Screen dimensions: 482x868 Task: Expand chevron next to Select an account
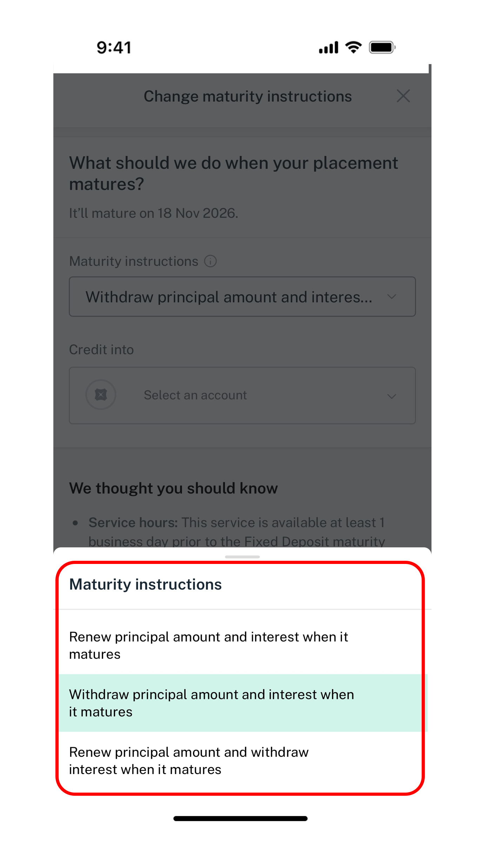click(x=391, y=396)
